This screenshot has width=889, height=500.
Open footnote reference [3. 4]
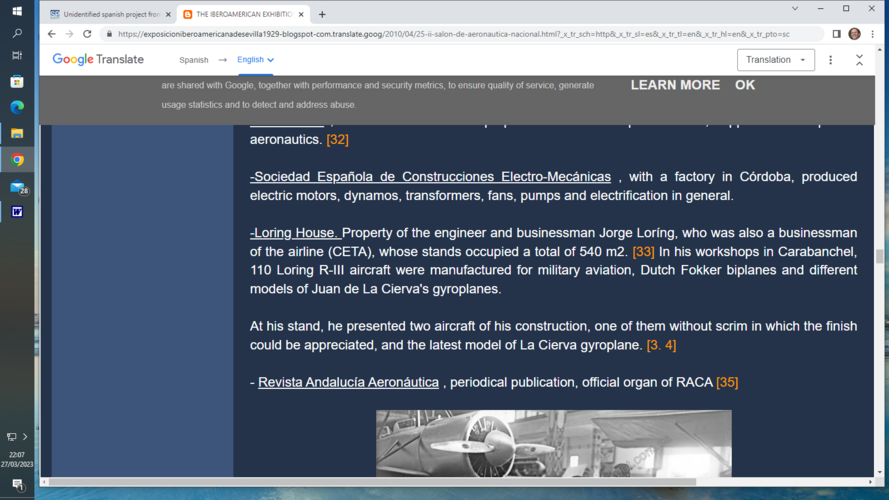point(662,345)
